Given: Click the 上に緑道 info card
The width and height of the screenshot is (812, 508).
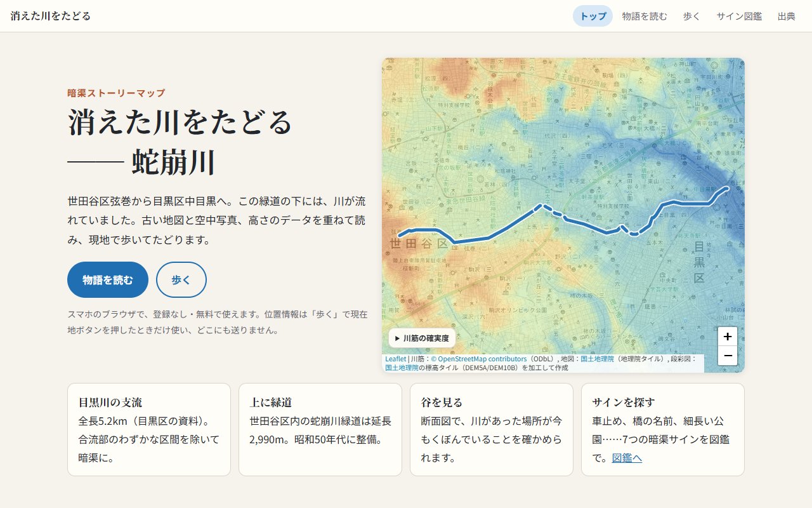Looking at the screenshot, I should pos(320,429).
